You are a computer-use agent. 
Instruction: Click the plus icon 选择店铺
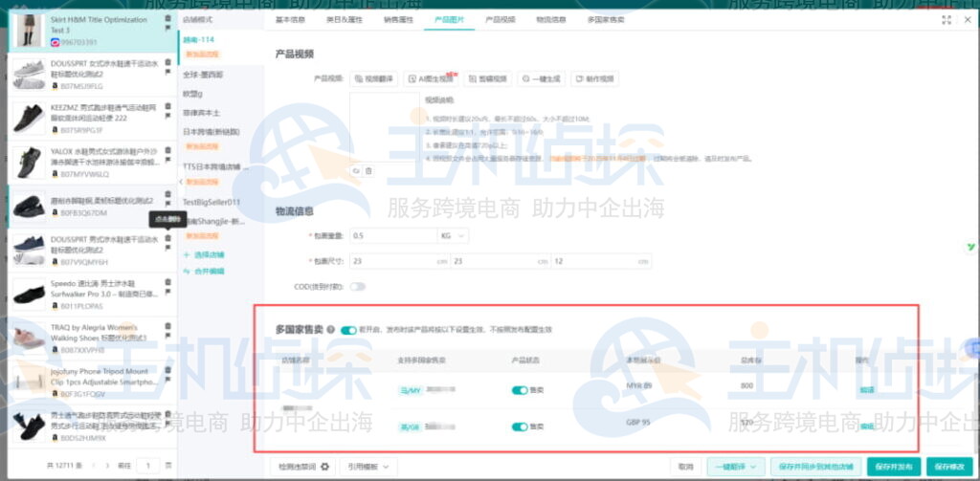[x=187, y=255]
